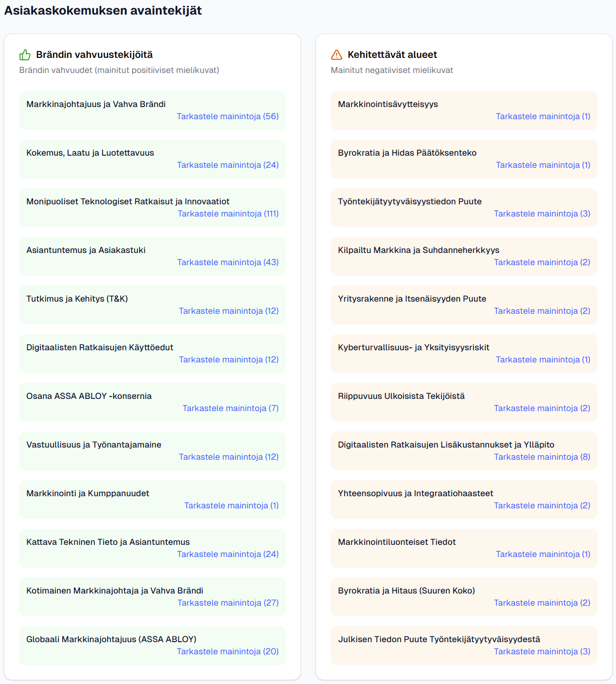Viewport: 616px width, 684px height.
Task: Open mentions for Markkinajohtajuus ja Vahva Brändi
Action: (228, 116)
